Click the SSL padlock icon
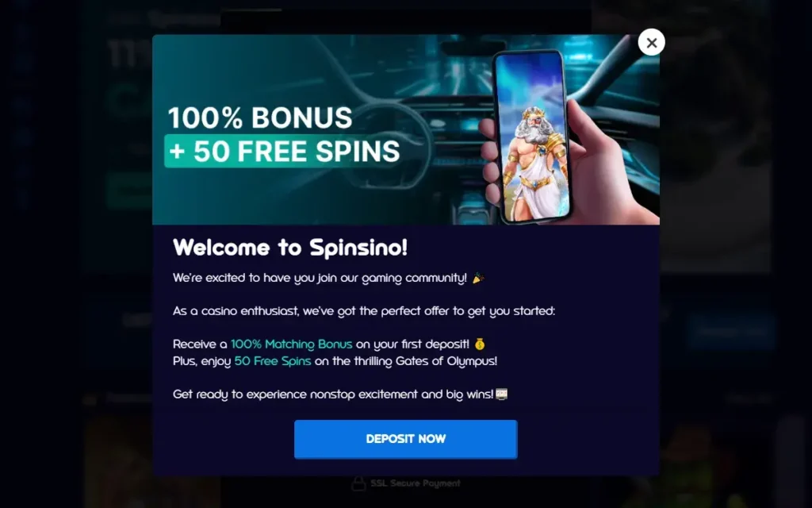The height and width of the screenshot is (508, 812). 358,483
